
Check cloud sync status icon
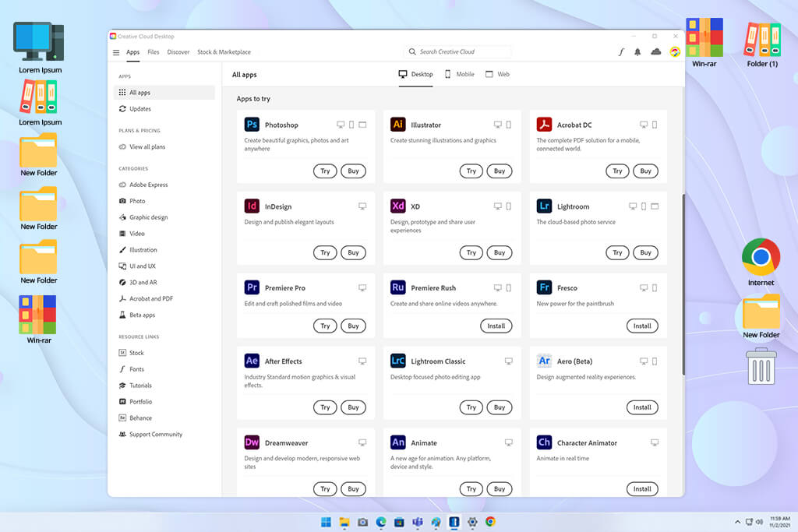point(656,52)
